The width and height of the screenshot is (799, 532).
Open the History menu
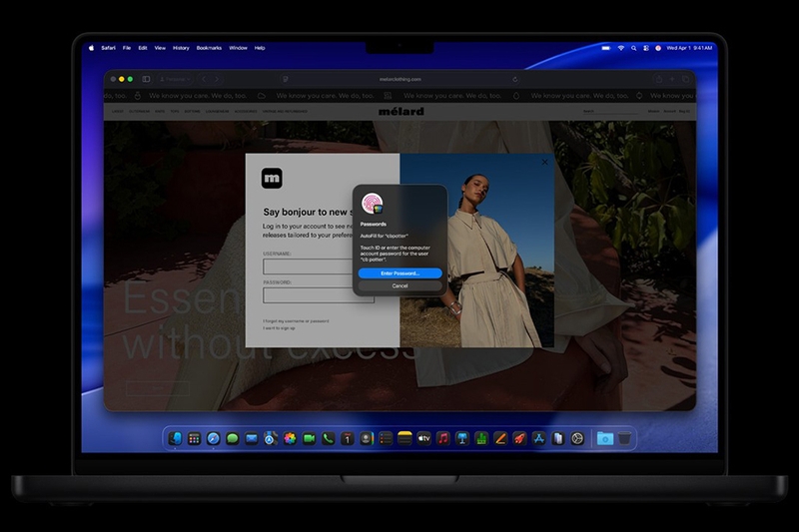coord(181,48)
